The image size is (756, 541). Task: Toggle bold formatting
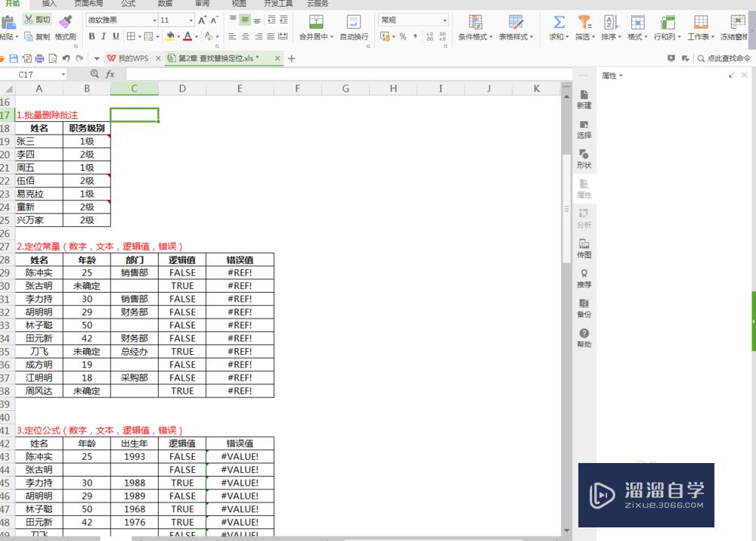[x=91, y=36]
